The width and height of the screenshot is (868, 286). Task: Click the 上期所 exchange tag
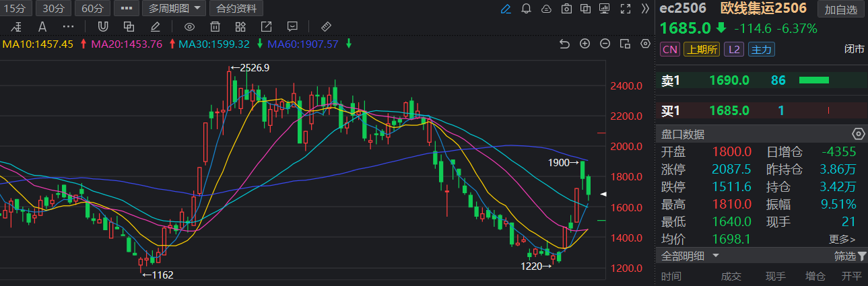pyautogui.click(x=701, y=49)
